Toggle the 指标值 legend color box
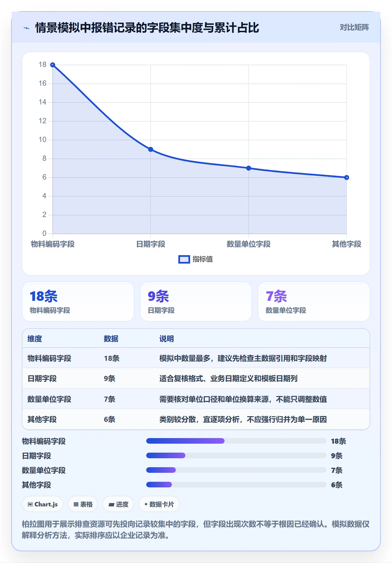The height and width of the screenshot is (563, 392). coord(184,259)
